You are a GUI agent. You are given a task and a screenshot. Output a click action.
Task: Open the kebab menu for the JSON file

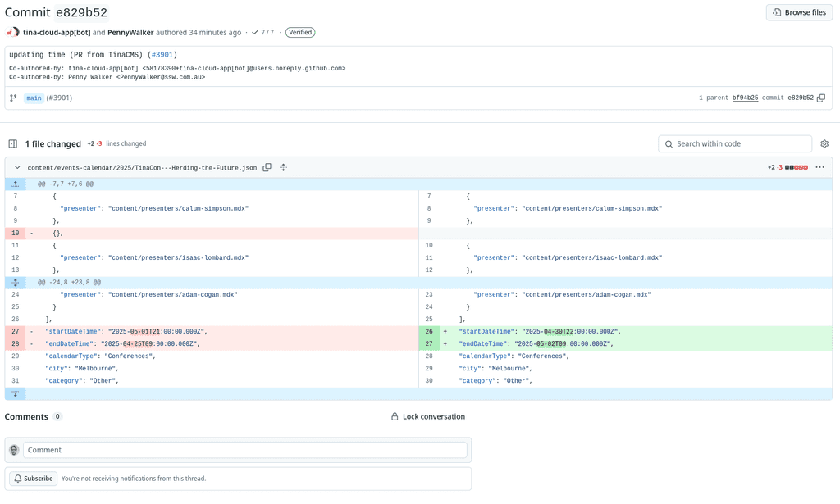coord(819,167)
